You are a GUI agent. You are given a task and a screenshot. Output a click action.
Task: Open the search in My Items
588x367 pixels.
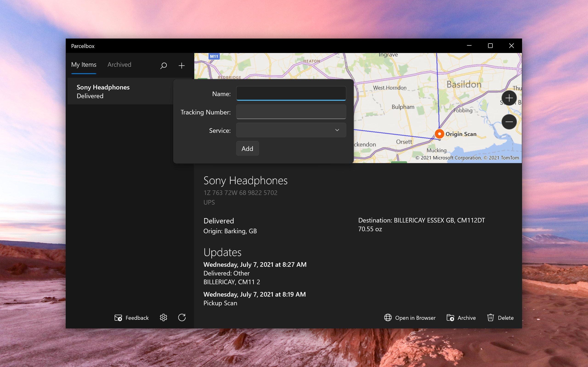[x=164, y=66]
